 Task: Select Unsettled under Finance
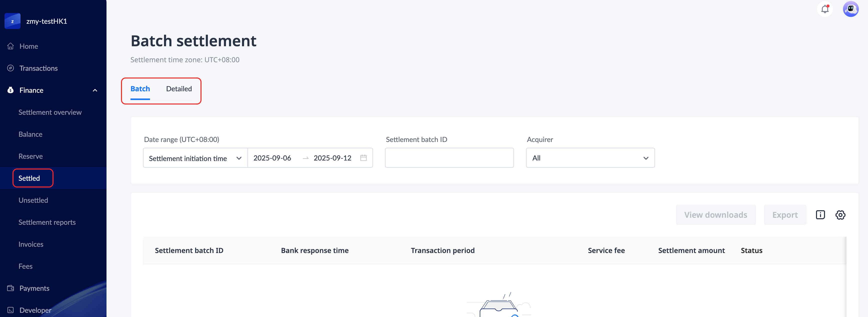click(33, 200)
